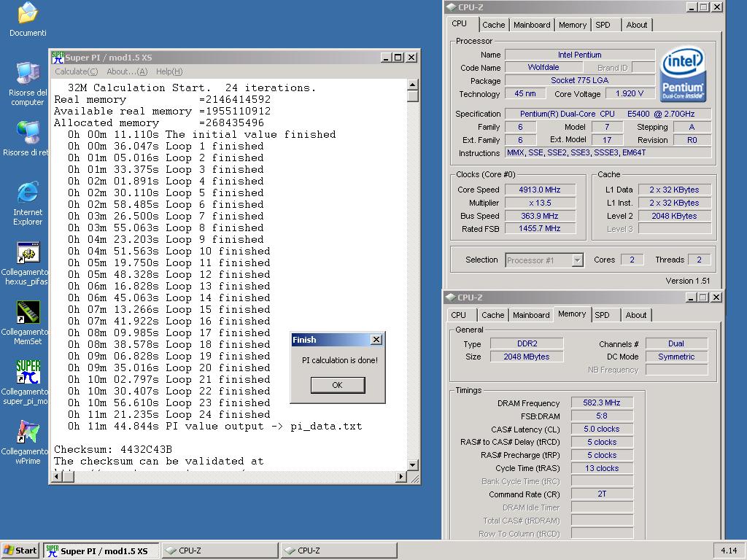Switch to Mainboard tab in lower CPU-Z
Viewport: 747px width, 560px height.
[x=531, y=315]
